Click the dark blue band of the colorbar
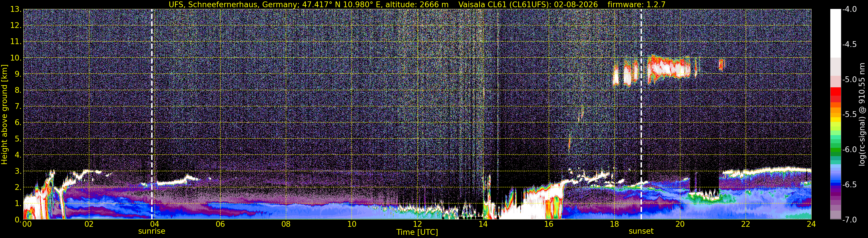868x238 pixels. click(836, 185)
